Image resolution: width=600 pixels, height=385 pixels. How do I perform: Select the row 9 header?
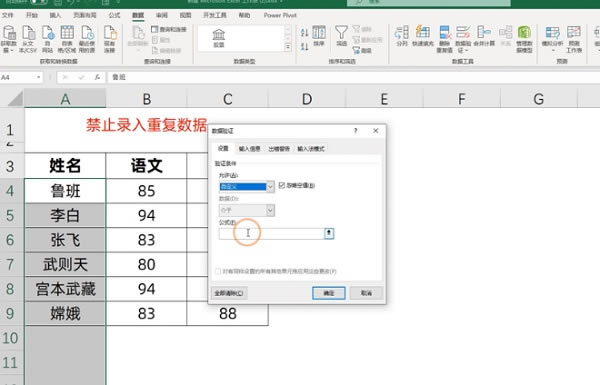pyautogui.click(x=11, y=313)
